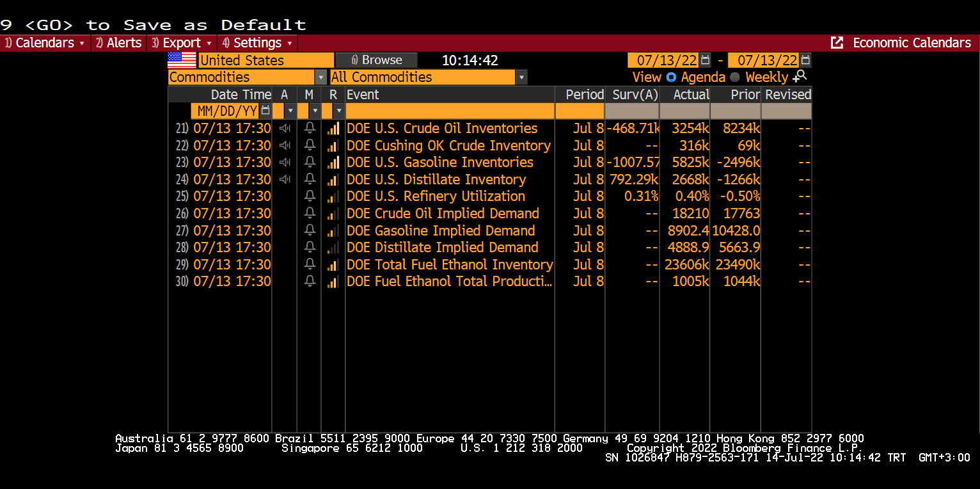
Task: Click relevance bars icon for Cushing OK Crude Inventory
Action: 333,145
